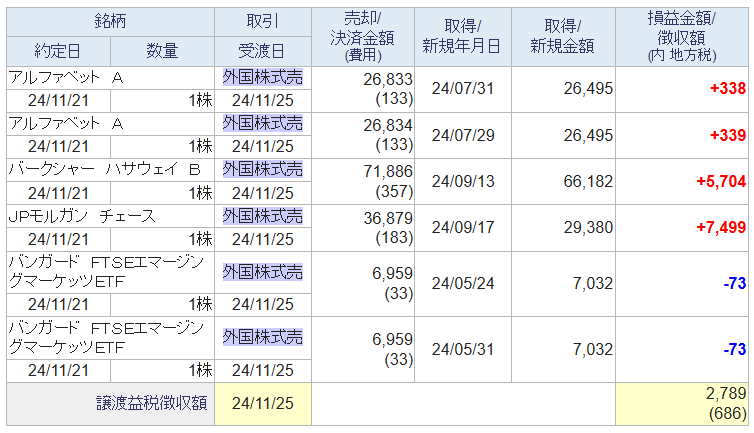This screenshot has height=433, width=754.
Task: Click the +338 profit value
Action: [x=728, y=89]
